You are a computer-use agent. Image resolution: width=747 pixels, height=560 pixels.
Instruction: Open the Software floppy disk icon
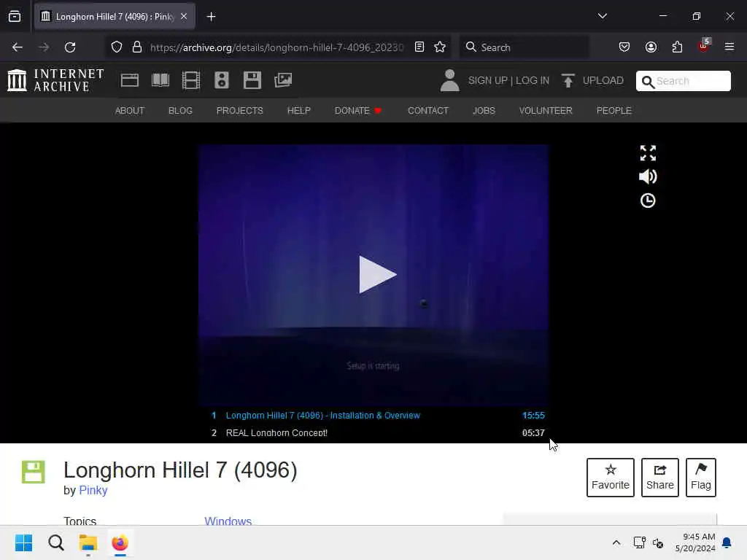point(252,80)
